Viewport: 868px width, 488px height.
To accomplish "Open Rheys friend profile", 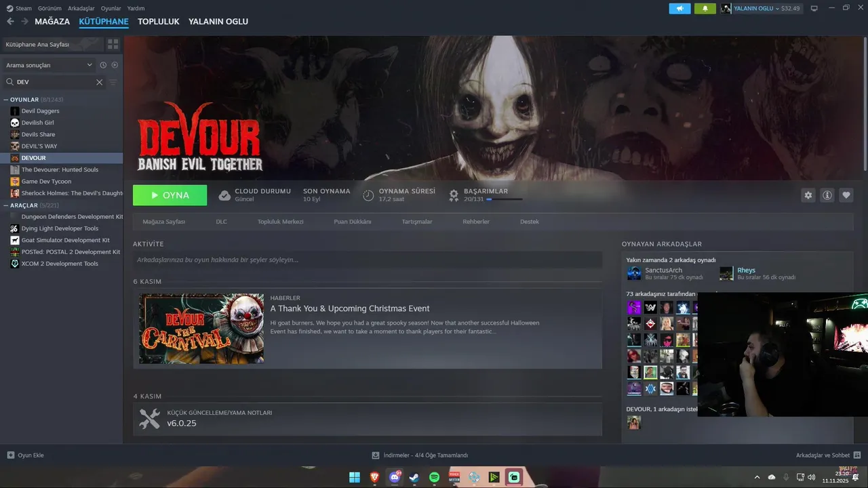I will (746, 270).
